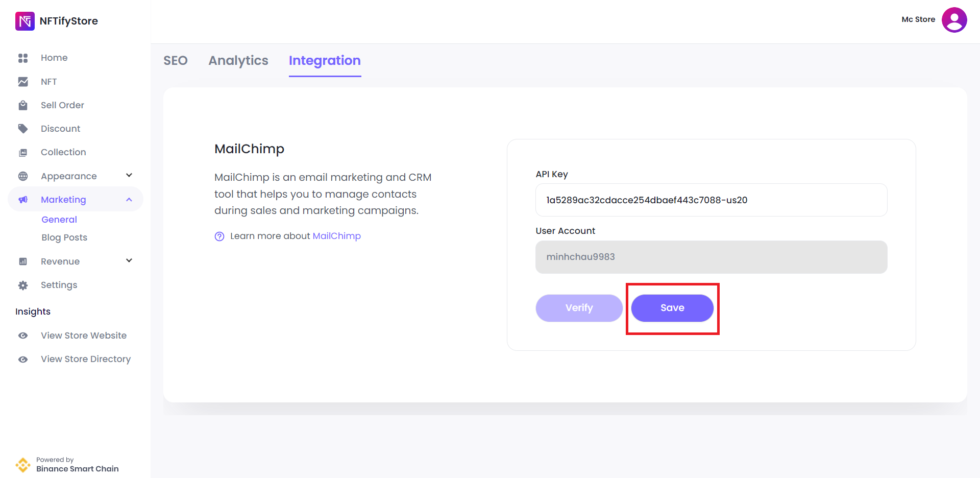The height and width of the screenshot is (478, 980).
Task: Select the Integration tab
Action: pos(325,61)
